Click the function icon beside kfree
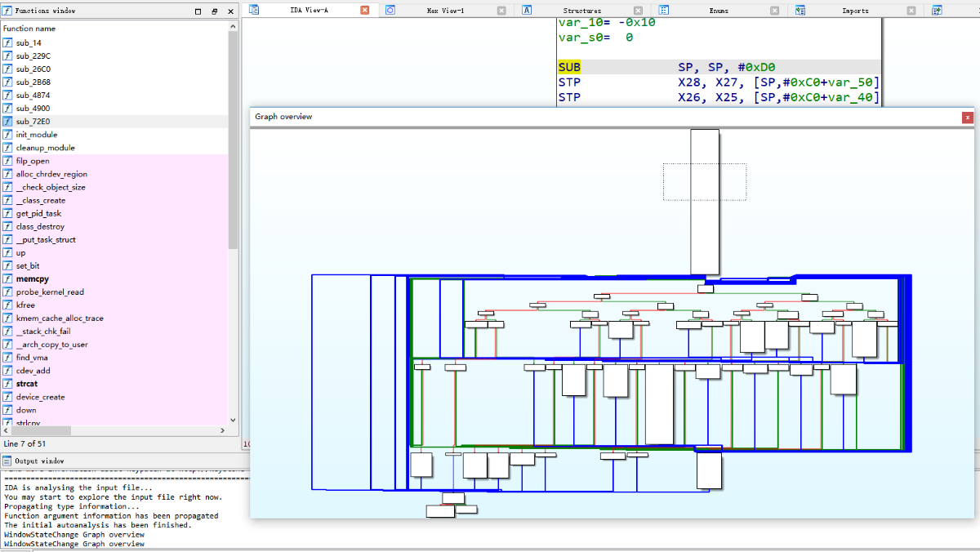This screenshot has height=552, width=980. point(7,305)
